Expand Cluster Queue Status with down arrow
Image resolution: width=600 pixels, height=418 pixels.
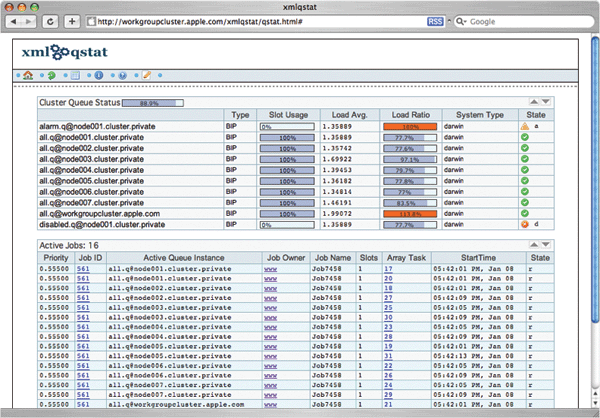pyautogui.click(x=545, y=102)
